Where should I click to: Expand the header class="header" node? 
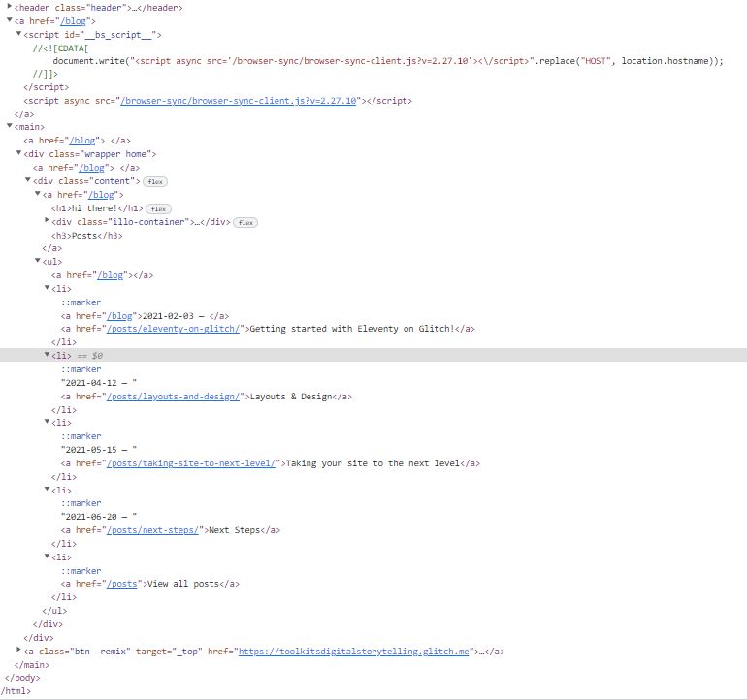tap(9, 7)
